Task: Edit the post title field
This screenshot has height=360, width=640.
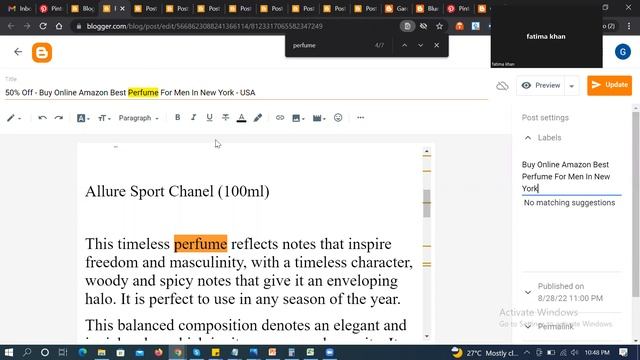Action: pyautogui.click(x=246, y=93)
